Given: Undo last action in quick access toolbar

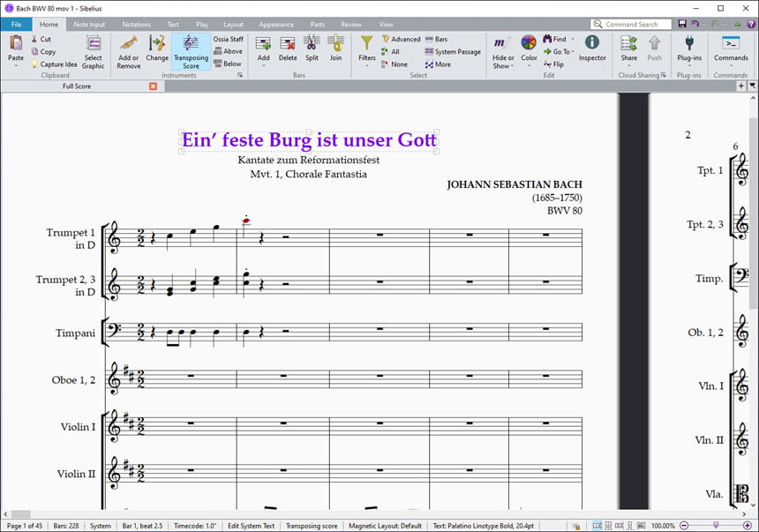Looking at the screenshot, I should (x=695, y=24).
